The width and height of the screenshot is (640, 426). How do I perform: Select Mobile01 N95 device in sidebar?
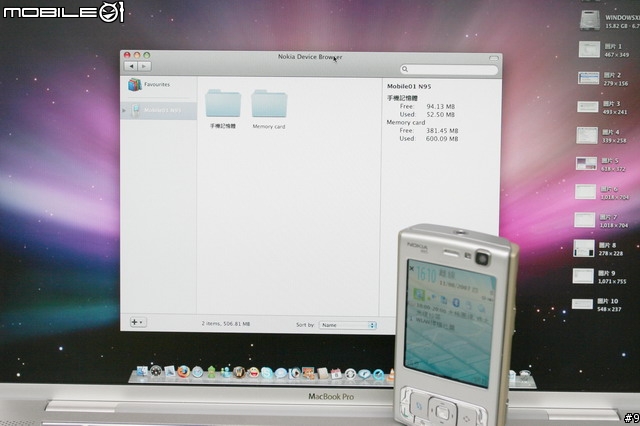(158, 110)
